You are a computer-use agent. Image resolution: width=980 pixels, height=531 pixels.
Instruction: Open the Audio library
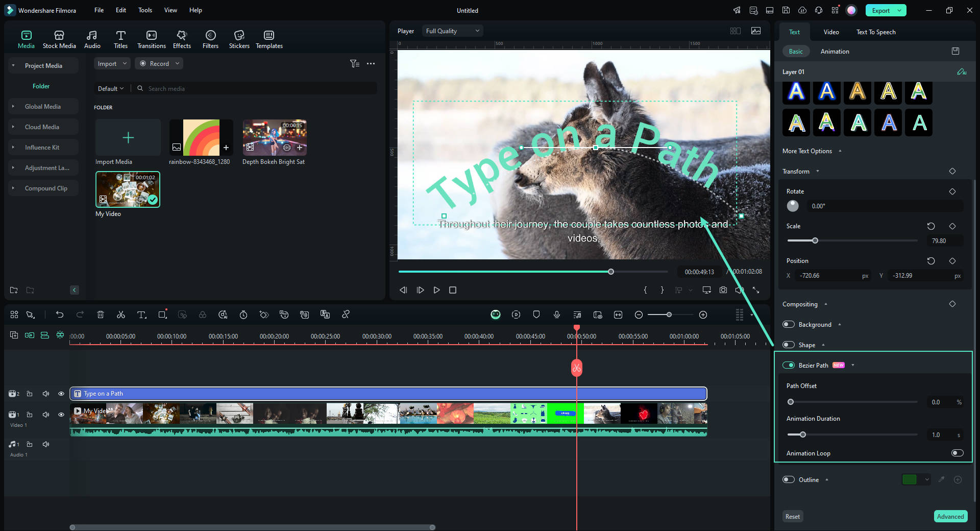pos(92,39)
